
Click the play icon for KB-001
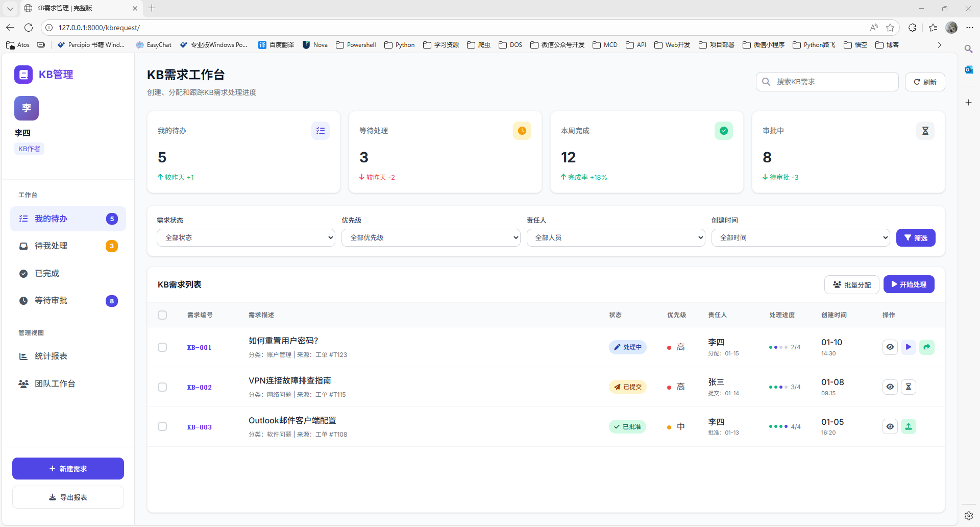(x=909, y=347)
